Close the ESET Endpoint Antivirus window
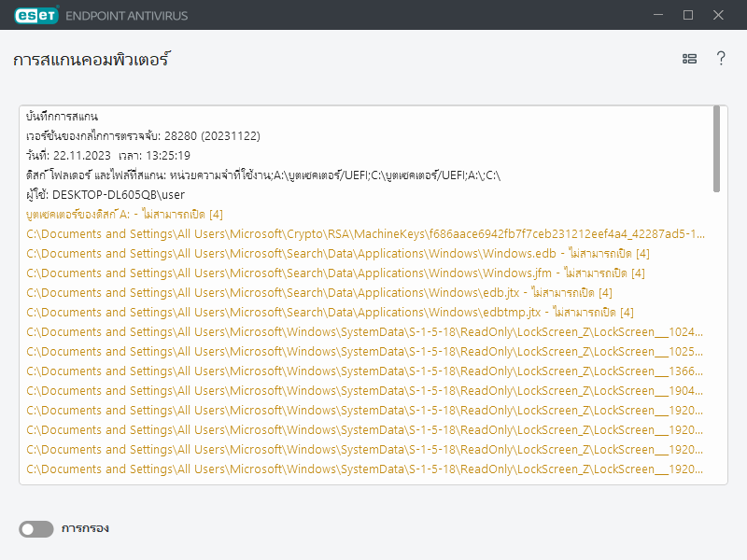 pos(718,15)
